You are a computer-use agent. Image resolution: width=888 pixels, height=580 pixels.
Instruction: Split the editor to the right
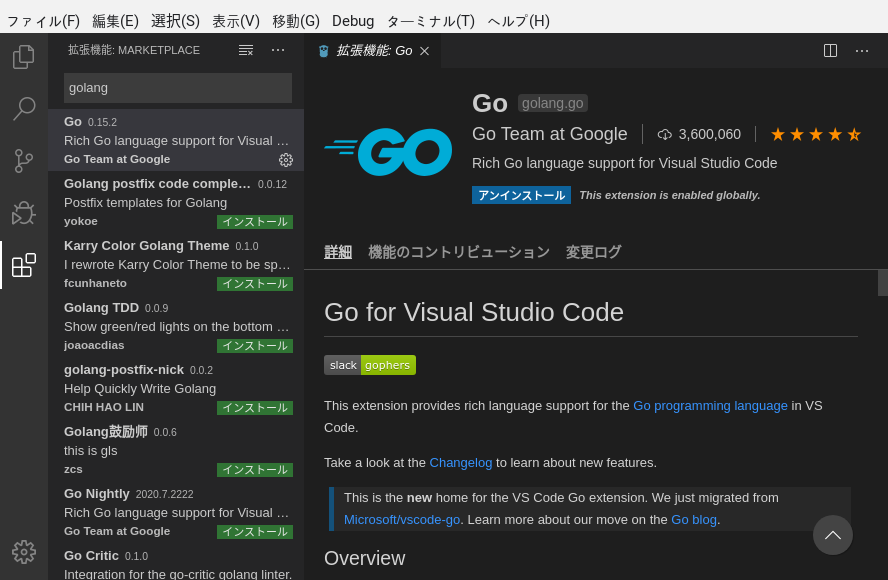click(x=830, y=50)
